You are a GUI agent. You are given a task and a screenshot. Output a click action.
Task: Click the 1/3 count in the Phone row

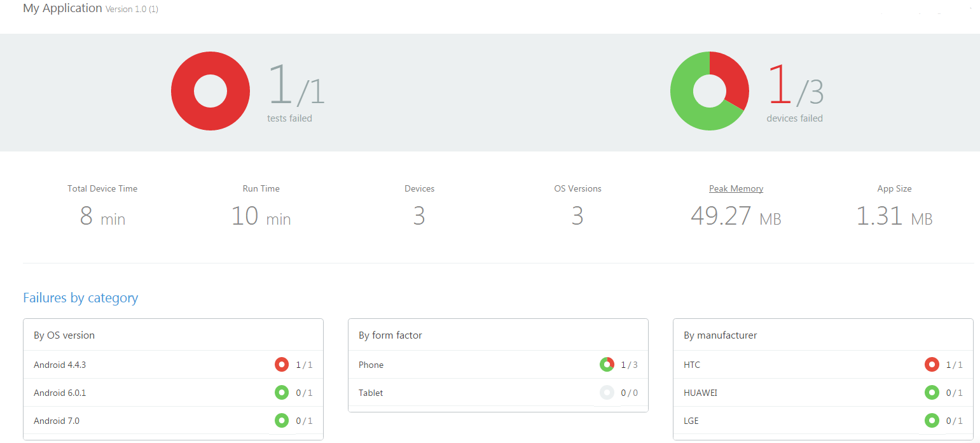coord(630,365)
